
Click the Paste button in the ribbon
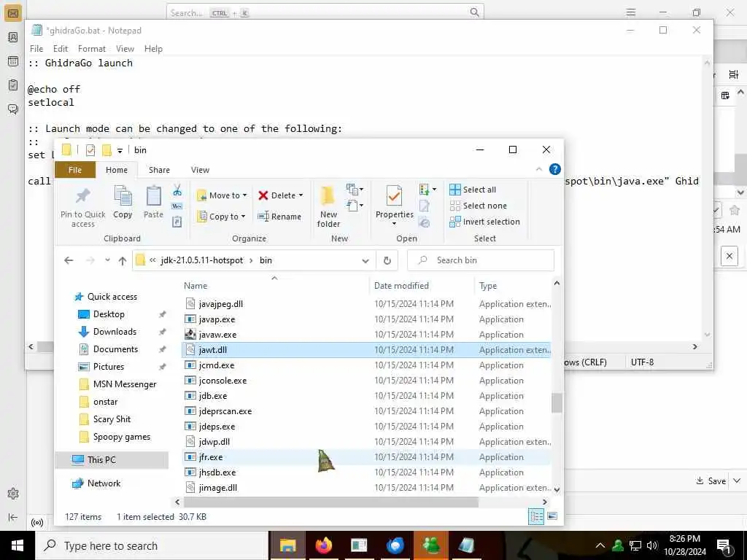(153, 202)
